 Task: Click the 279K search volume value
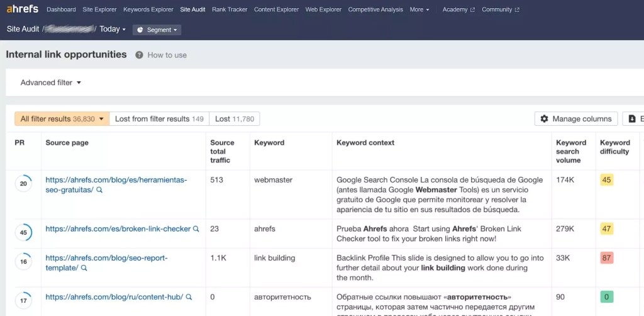tap(565, 229)
